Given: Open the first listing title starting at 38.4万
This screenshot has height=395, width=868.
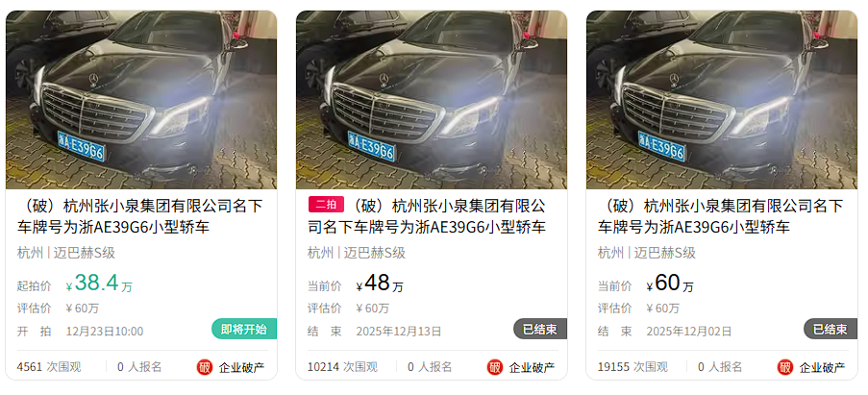Looking at the screenshot, I should (141, 216).
